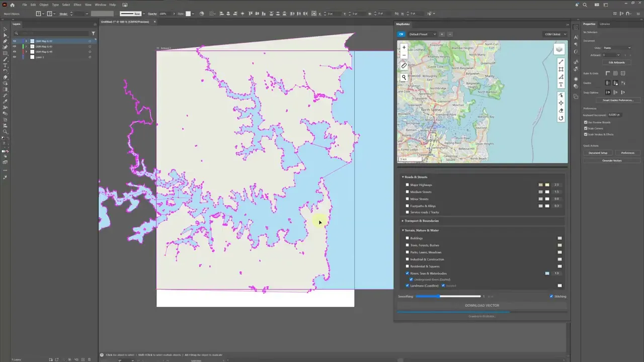This screenshot has width=644, height=362.
Task: Expand the Transport & Boundaries section
Action: pyautogui.click(x=403, y=221)
